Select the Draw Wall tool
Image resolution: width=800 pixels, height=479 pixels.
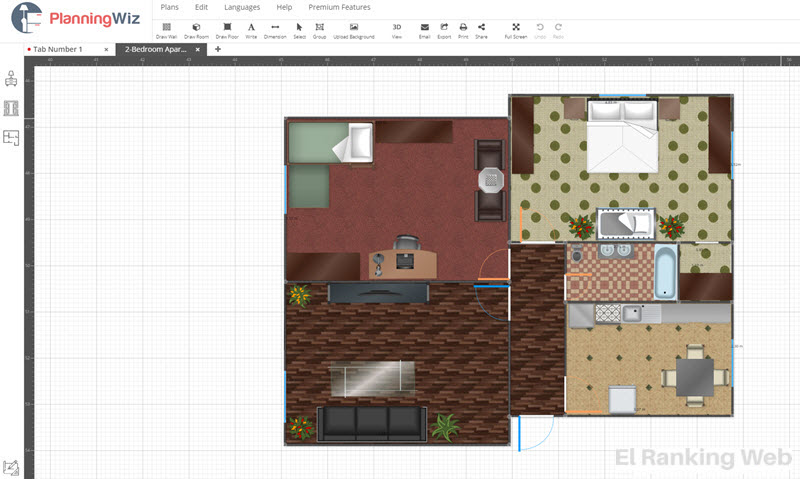(x=166, y=29)
